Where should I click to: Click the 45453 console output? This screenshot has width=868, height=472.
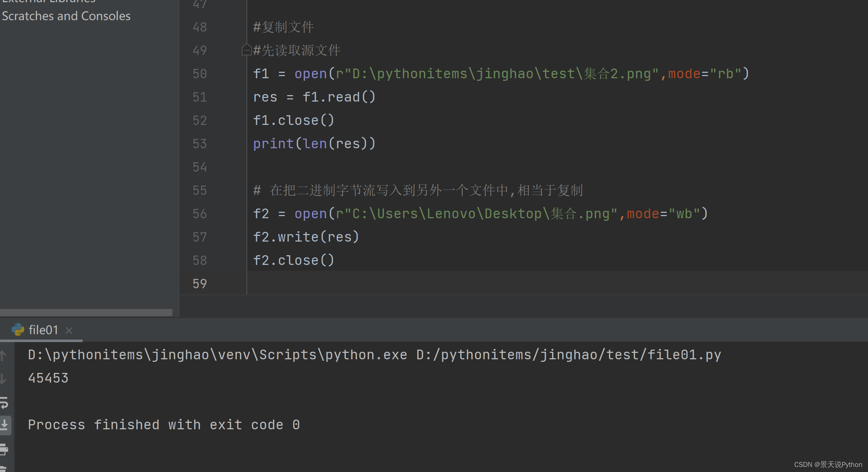click(48, 378)
